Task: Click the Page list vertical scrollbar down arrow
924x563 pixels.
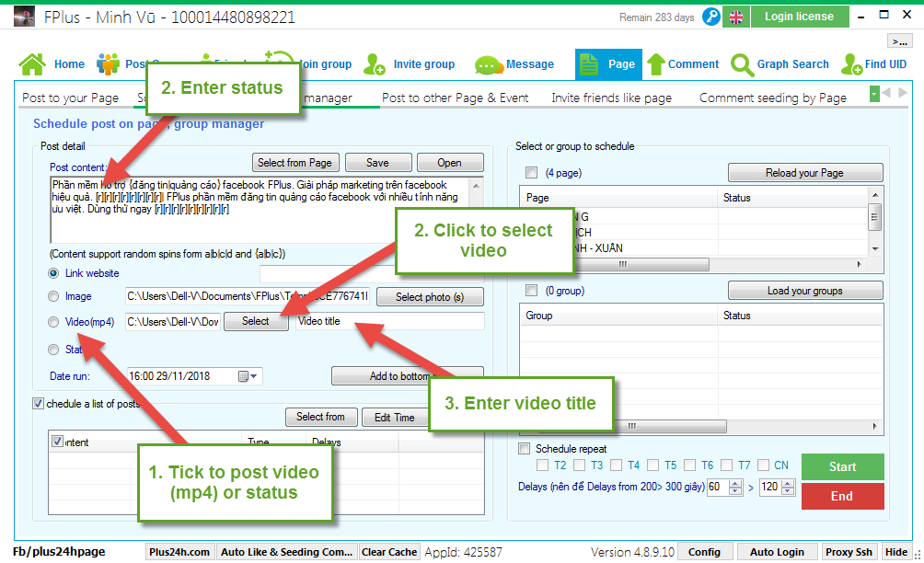Action: (x=875, y=248)
